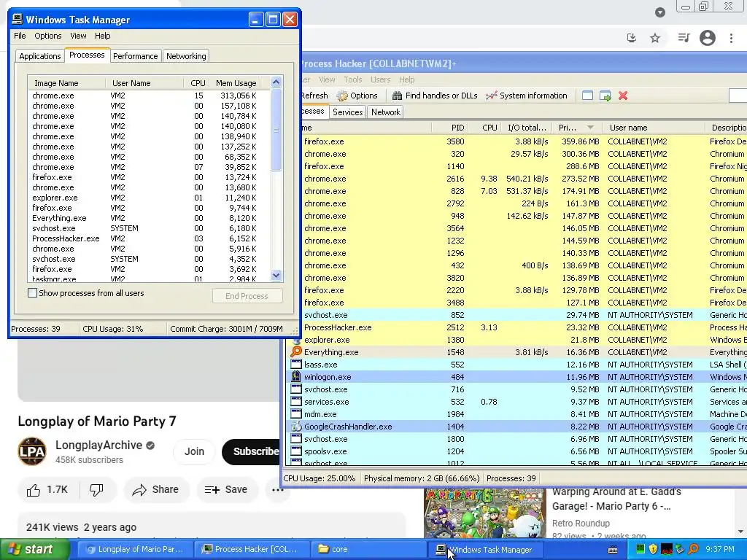
Task: Click Task Manager process list scroll-down arrow
Action: [x=276, y=275]
